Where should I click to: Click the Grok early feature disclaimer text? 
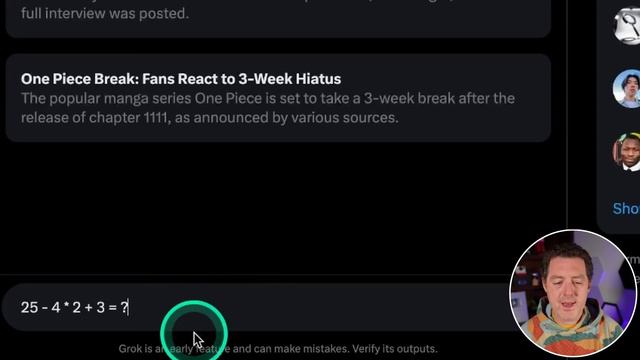(x=278, y=349)
